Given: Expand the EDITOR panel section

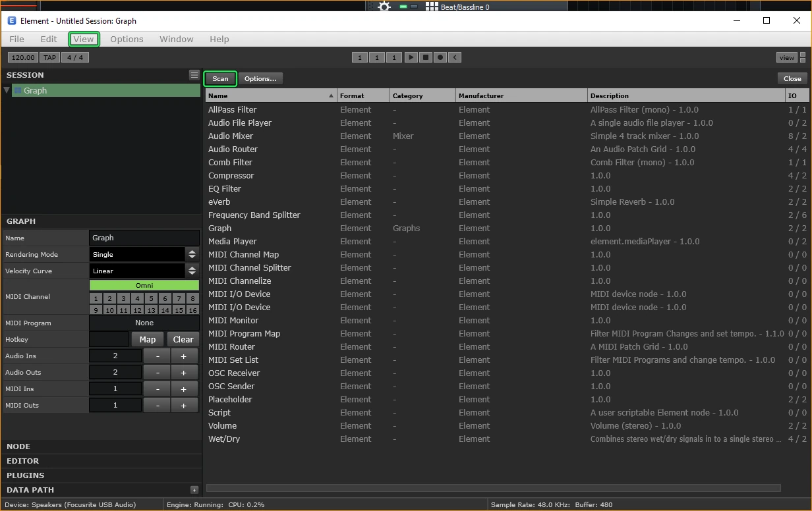Looking at the screenshot, I should tap(101, 461).
